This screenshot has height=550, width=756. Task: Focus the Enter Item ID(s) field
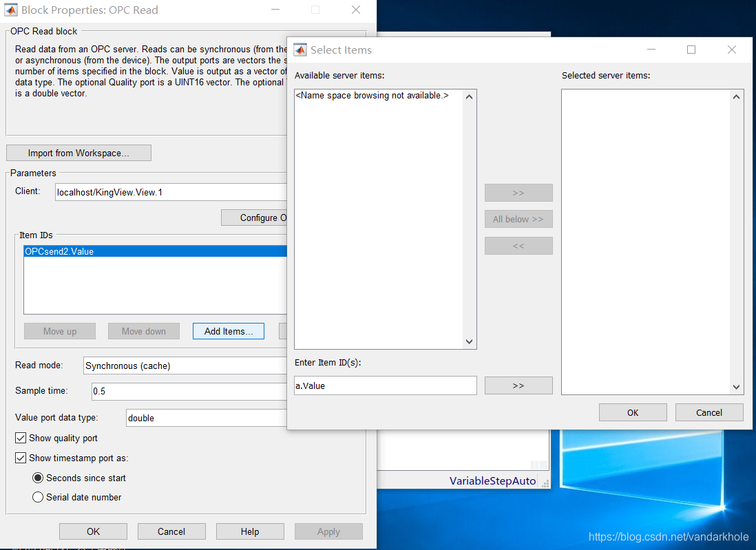[x=386, y=385]
